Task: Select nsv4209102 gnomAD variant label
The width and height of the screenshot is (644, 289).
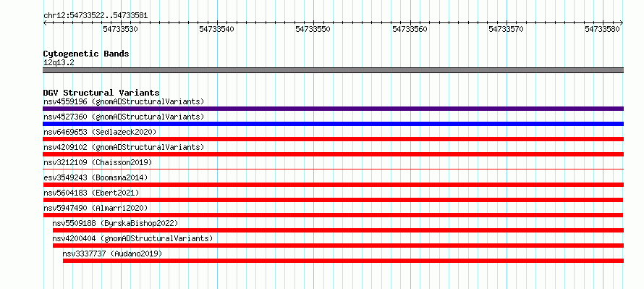Action: pos(124,147)
